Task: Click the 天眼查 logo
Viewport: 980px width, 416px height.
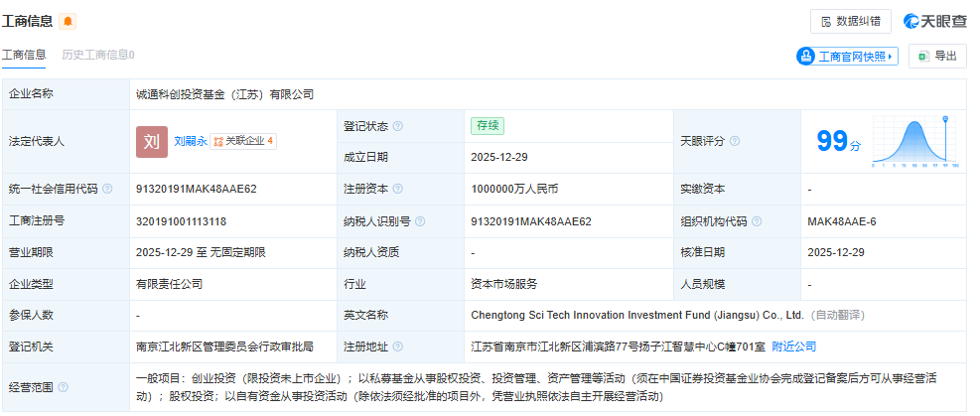Action: click(934, 21)
